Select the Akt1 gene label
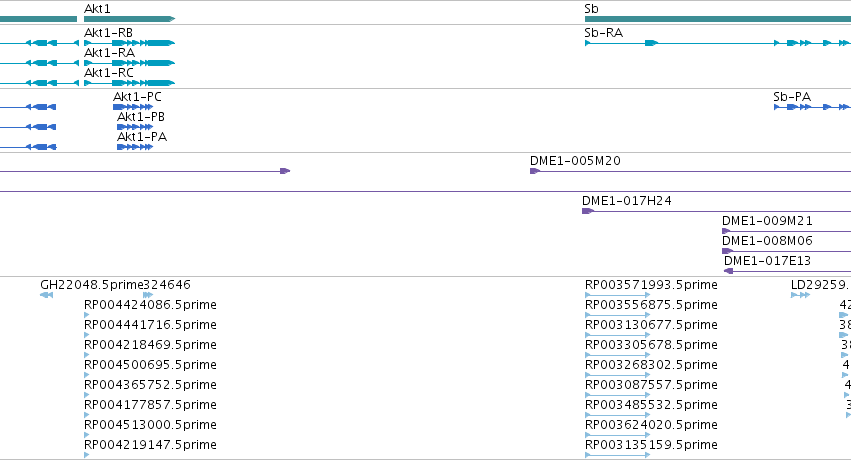 point(97,9)
